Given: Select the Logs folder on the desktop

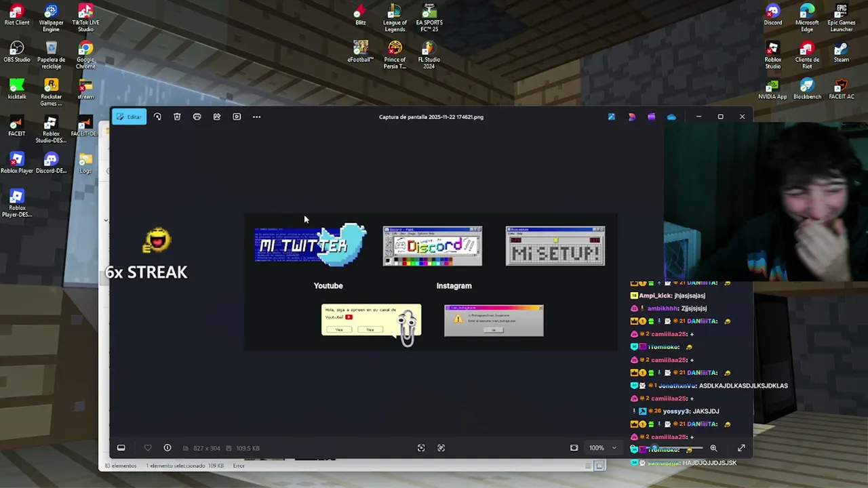Looking at the screenshot, I should (85, 163).
